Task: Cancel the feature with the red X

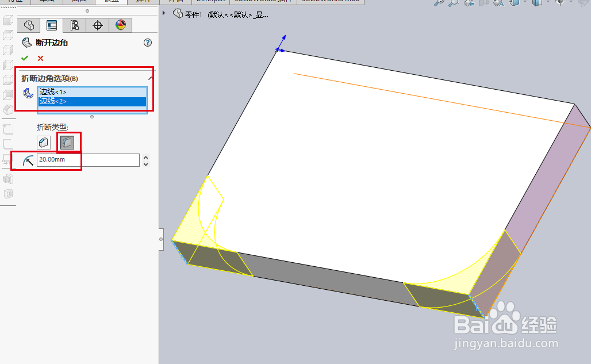Action: 39,58
